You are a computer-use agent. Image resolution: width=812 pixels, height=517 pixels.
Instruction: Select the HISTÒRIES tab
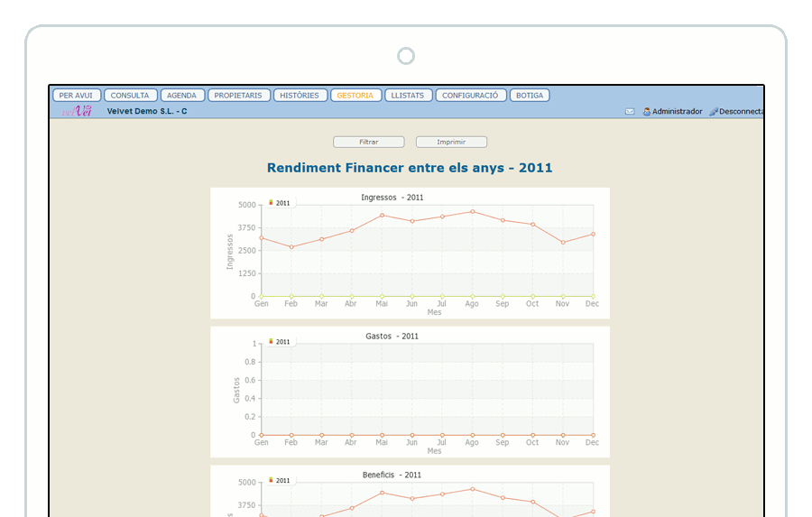tap(300, 96)
